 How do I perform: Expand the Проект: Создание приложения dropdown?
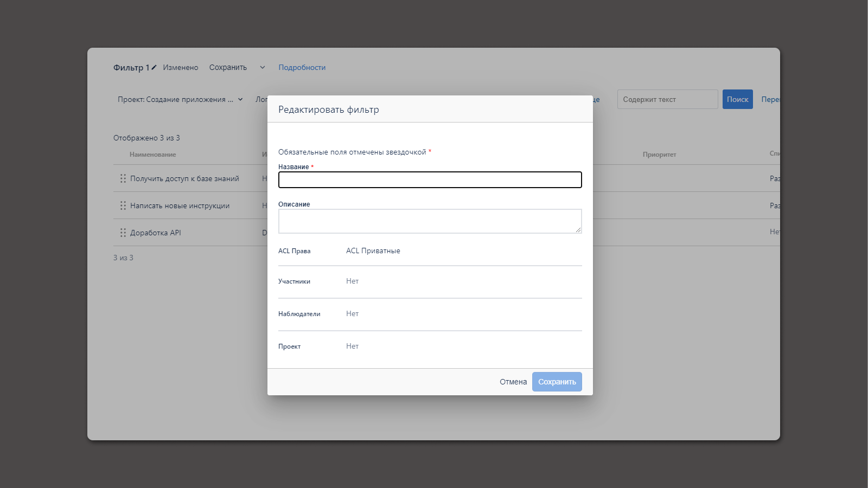(180, 99)
